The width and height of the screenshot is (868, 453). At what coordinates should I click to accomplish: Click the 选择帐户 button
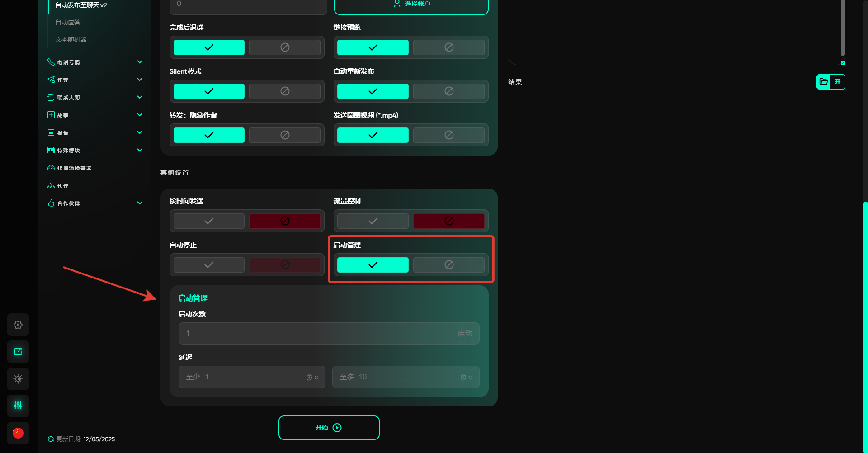click(x=411, y=5)
